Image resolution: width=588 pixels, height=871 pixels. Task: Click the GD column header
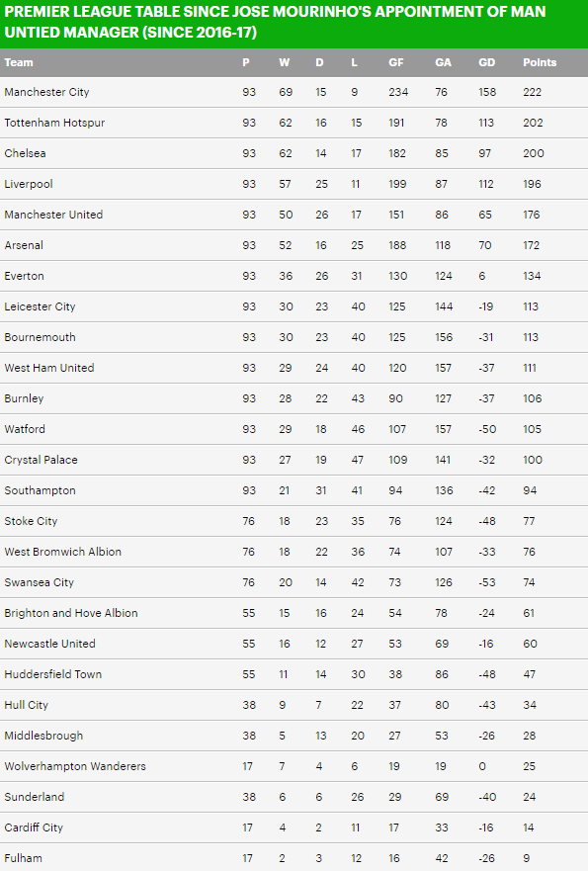[x=486, y=62]
